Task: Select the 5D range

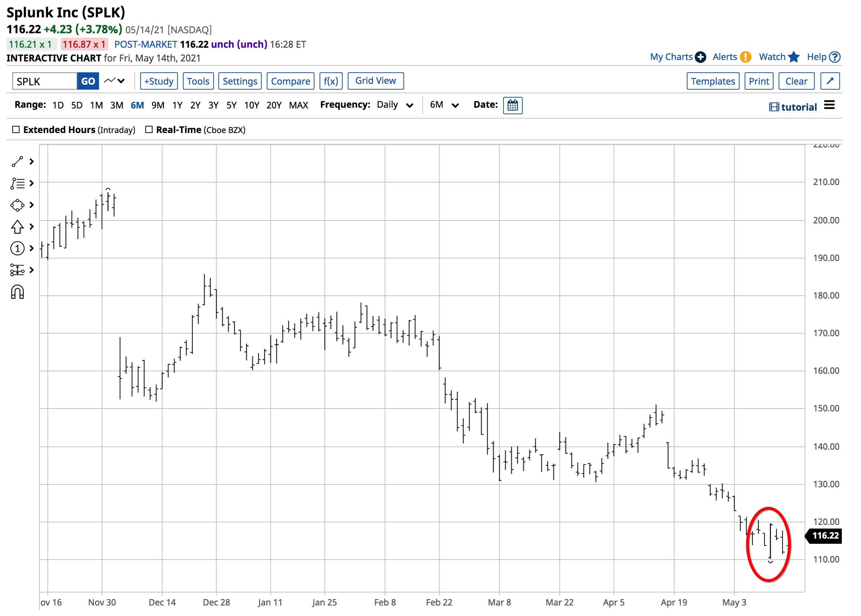Action: point(77,105)
